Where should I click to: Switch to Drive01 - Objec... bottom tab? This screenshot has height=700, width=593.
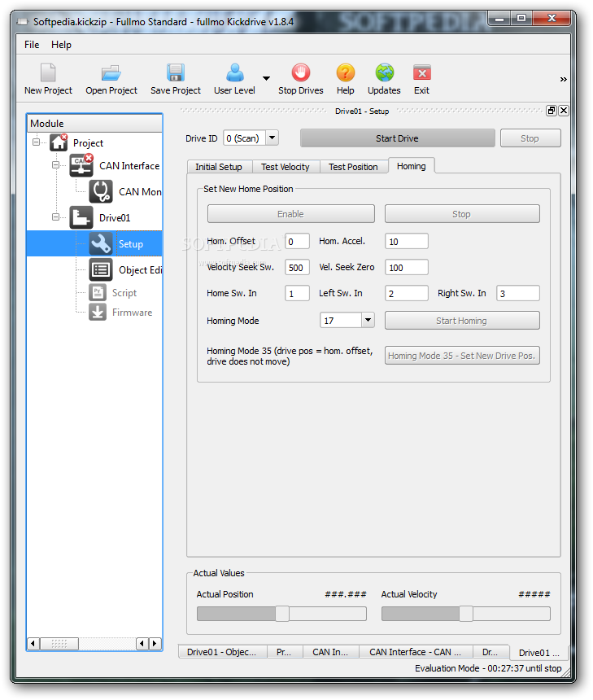coord(222,652)
